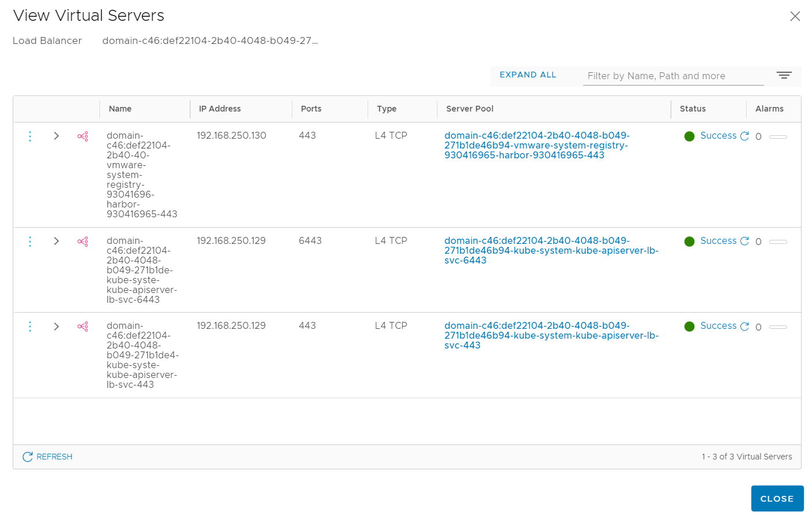The height and width of the screenshot is (519, 812).
Task: Click the Server Pool column header
Action: (470, 109)
